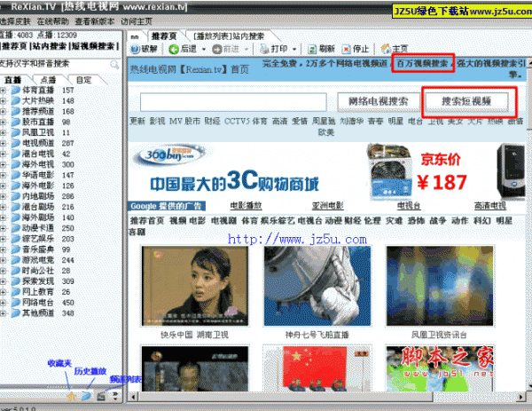Click the CCTV5 keyword link
532x411 pixels.
237,121
